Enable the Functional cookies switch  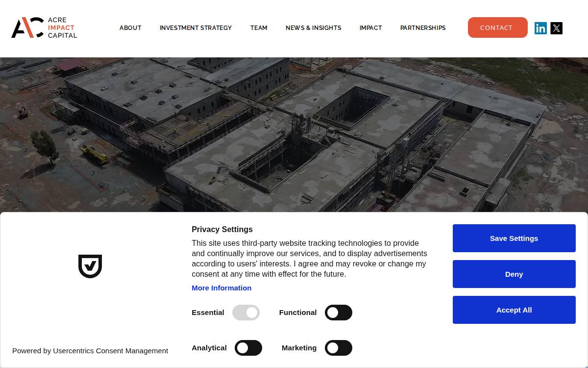click(339, 313)
